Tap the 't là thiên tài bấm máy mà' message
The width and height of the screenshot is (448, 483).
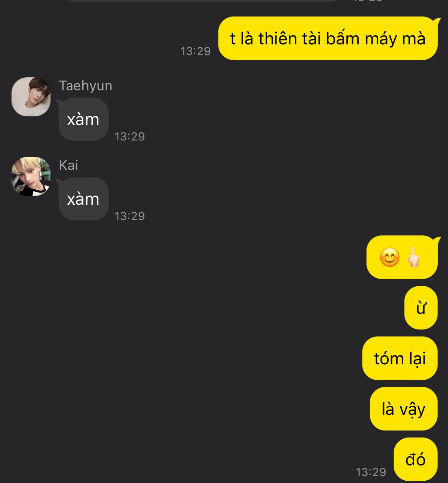pyautogui.click(x=328, y=38)
